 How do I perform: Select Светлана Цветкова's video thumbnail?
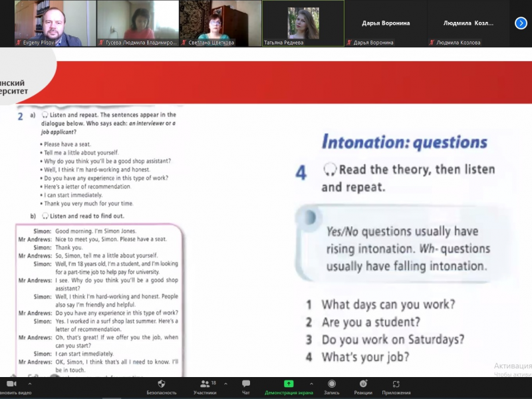click(x=220, y=23)
